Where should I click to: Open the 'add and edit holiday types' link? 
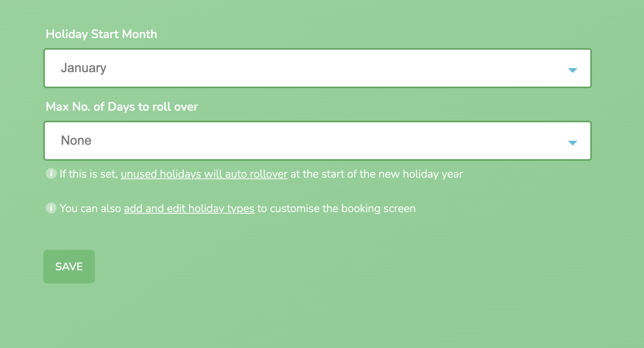pyautogui.click(x=189, y=208)
